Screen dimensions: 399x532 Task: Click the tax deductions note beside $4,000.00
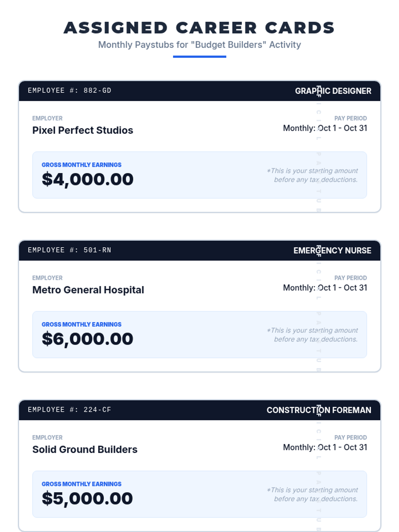coord(313,175)
